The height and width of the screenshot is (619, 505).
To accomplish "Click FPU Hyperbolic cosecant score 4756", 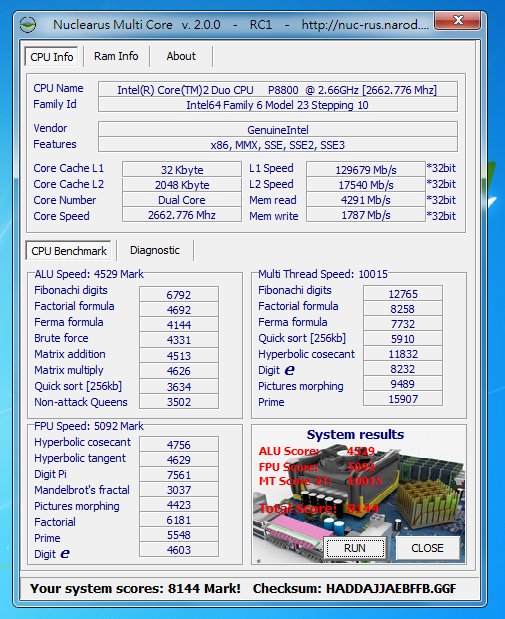I will tap(179, 445).
